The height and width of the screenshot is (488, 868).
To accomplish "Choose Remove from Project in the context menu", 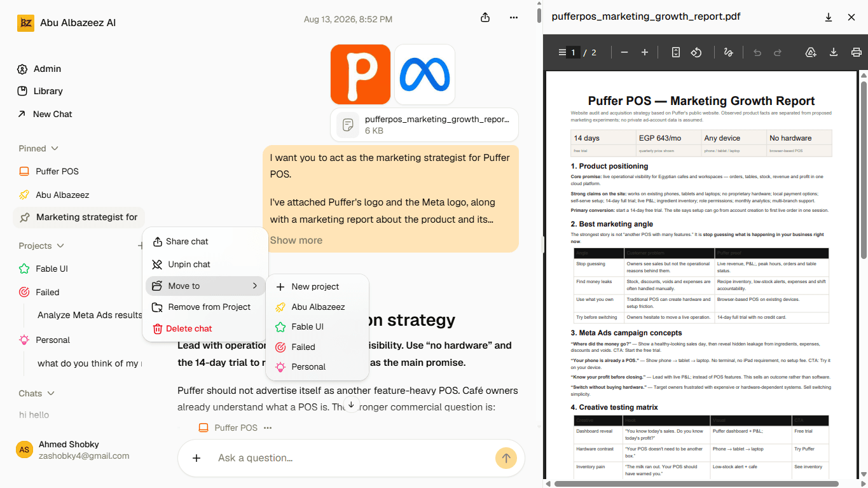I will click(205, 307).
